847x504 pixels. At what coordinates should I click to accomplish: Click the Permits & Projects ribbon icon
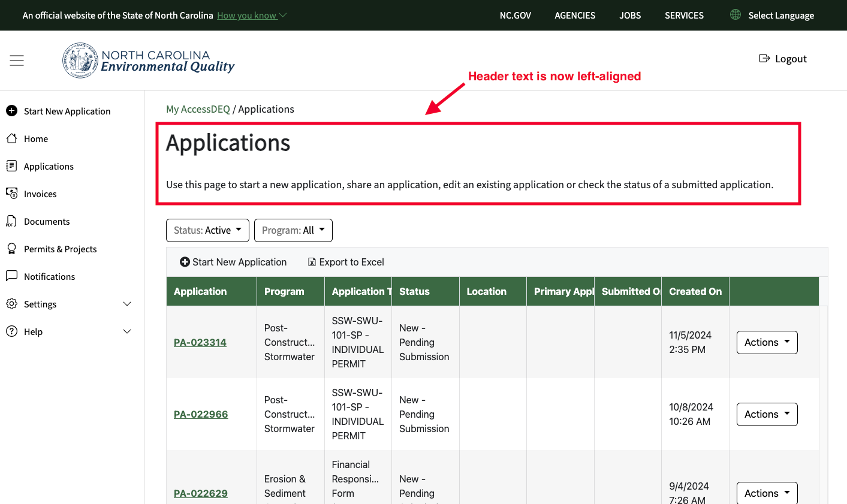pyautogui.click(x=11, y=249)
